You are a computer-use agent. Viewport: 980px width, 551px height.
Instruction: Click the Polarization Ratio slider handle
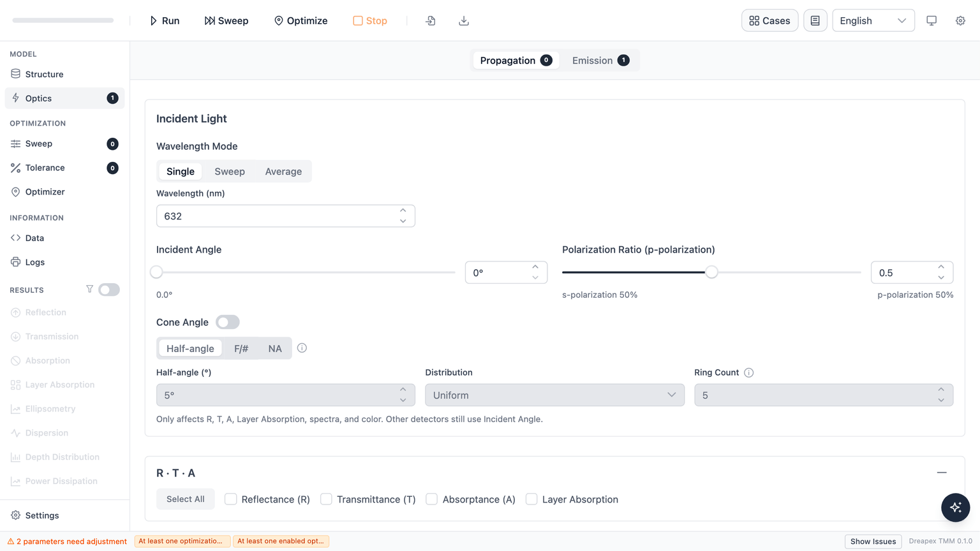pyautogui.click(x=711, y=272)
